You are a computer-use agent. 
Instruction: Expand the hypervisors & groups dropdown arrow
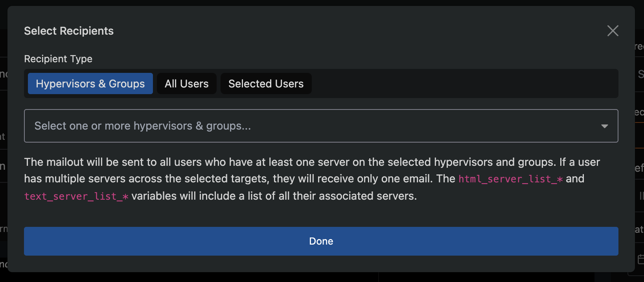[x=605, y=126]
